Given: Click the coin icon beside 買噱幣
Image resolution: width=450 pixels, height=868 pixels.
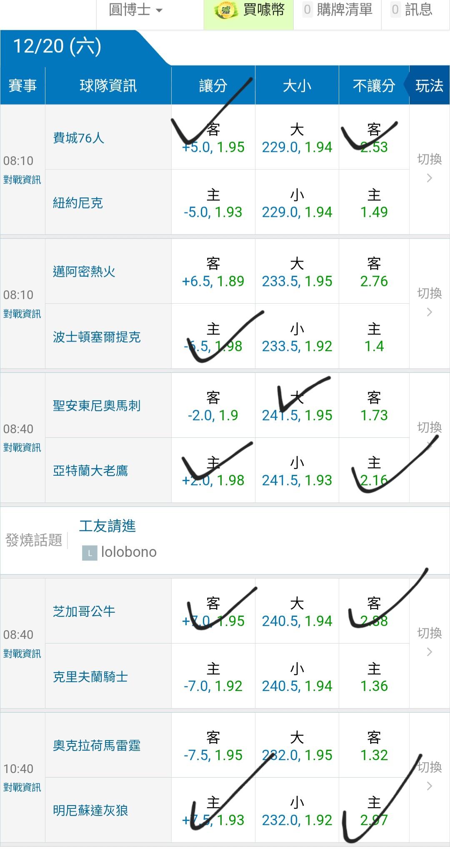Looking at the screenshot, I should point(226,11).
